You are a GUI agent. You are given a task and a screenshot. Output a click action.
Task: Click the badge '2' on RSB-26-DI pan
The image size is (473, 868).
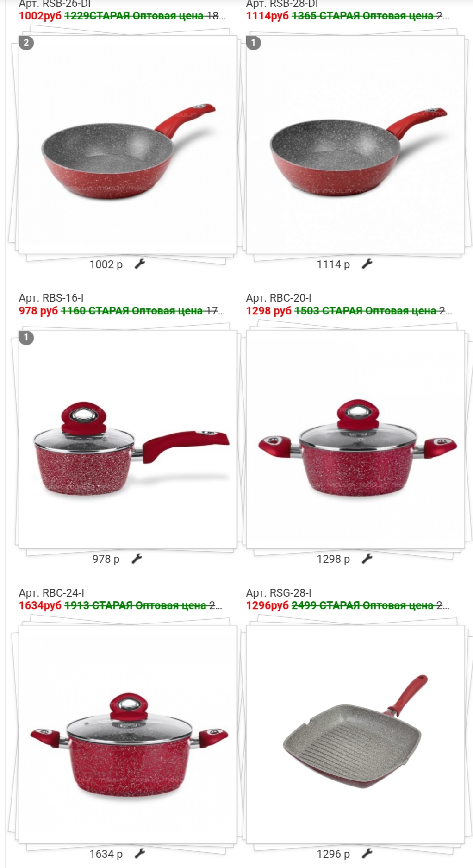point(26,43)
